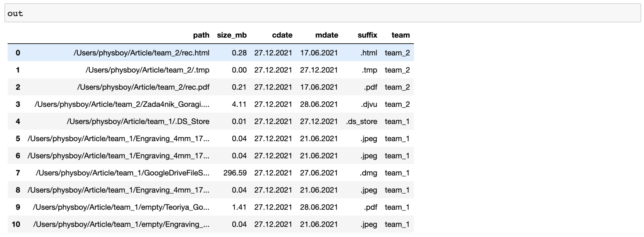This screenshot has width=644, height=237.
Task: Click mdate 27.06.2021
Action: [x=319, y=173]
